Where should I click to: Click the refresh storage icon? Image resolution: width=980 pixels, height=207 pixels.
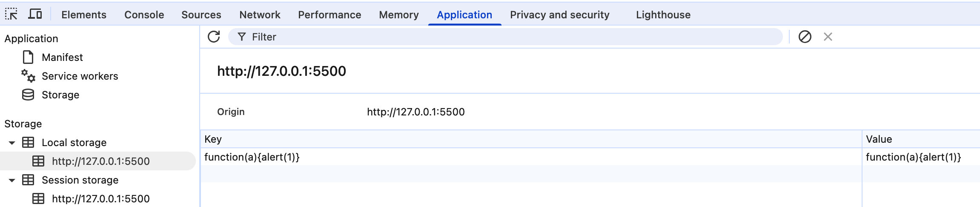click(x=214, y=37)
